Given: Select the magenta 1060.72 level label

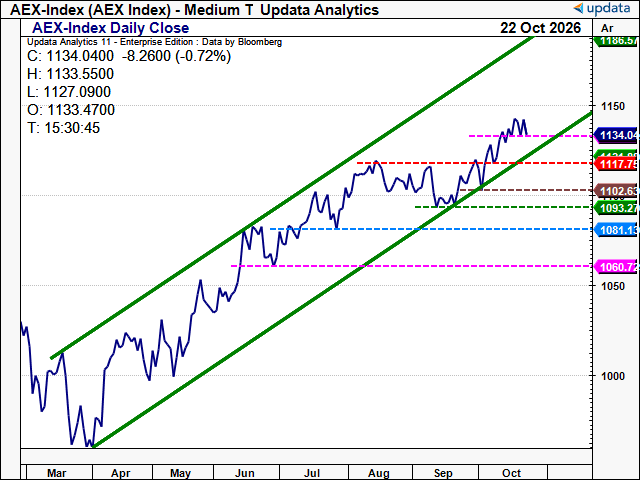Looking at the screenshot, I should (x=617, y=267).
